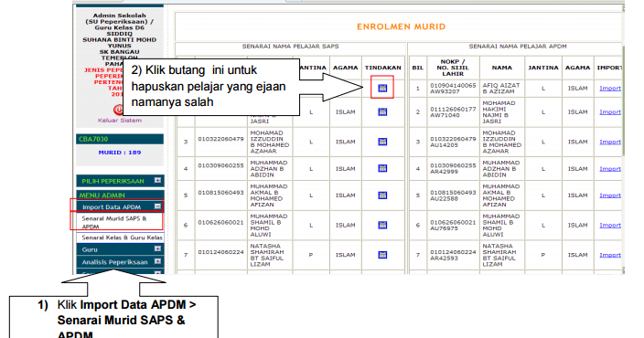Click SAPS name MUHAMMAD ADZHAN B ABIDIN
644x338 pixels.
[x=269, y=169]
